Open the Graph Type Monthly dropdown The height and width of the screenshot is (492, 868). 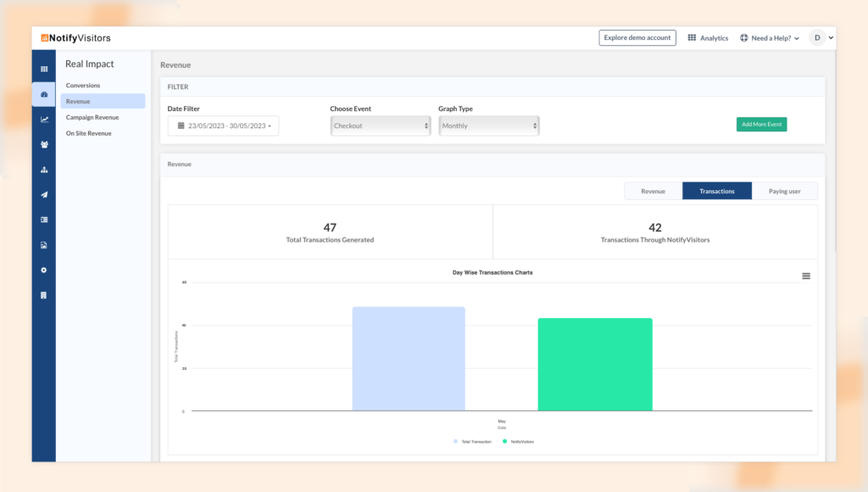(489, 126)
